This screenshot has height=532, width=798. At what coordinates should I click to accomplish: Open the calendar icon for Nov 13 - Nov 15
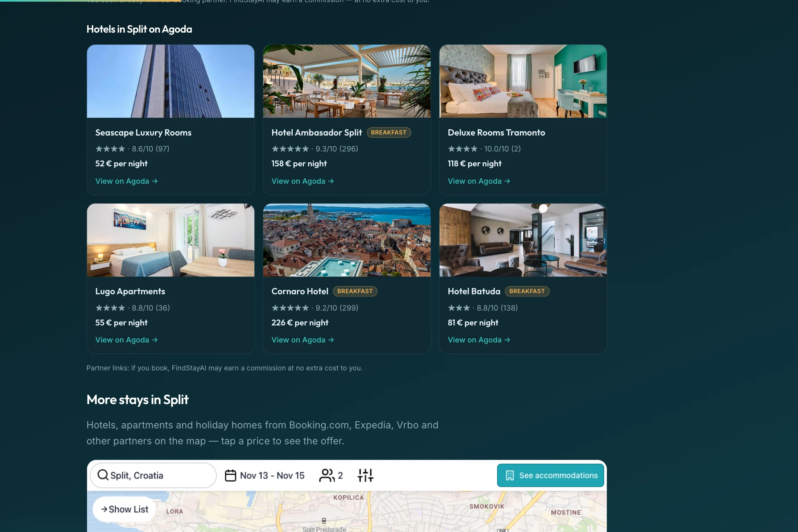point(230,475)
